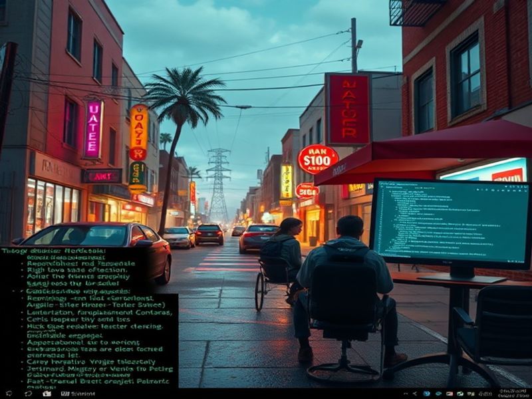
Task: Open the white folder-like taskbar icon
Action: pos(47,394)
